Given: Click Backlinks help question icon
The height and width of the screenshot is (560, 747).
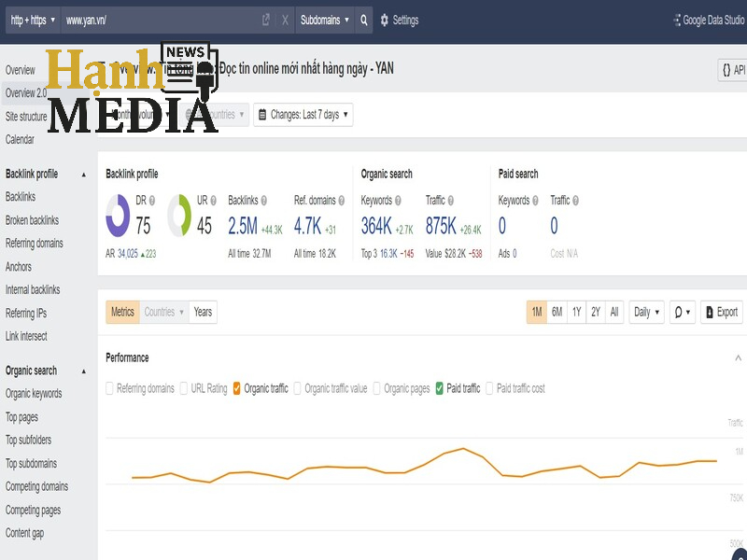Looking at the screenshot, I should point(264,201).
